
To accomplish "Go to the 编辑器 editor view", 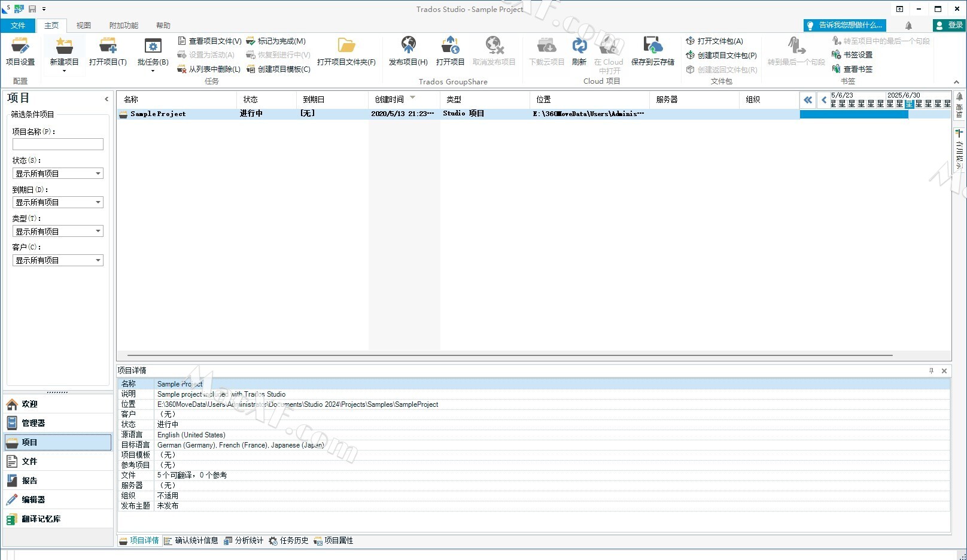I will click(x=58, y=500).
